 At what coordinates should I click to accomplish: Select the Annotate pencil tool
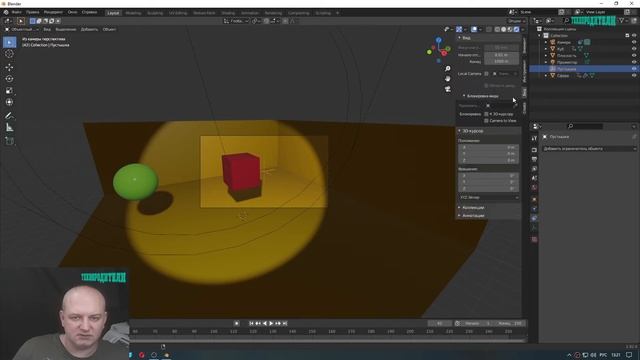pyautogui.click(x=9, y=116)
